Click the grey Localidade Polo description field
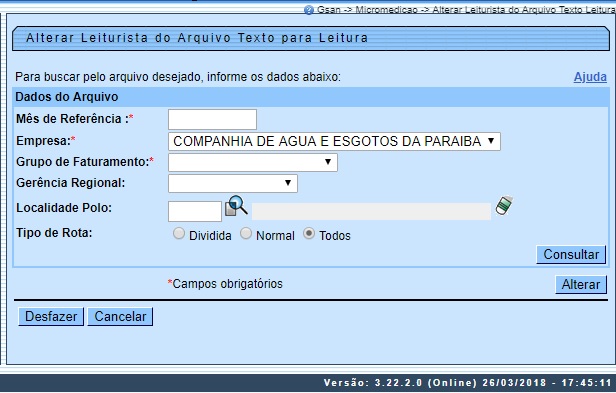 click(x=371, y=211)
